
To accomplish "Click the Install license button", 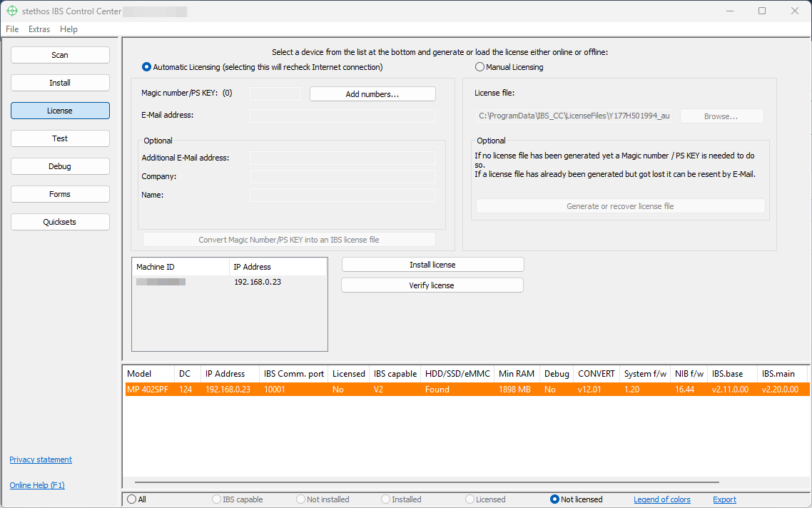I will click(x=432, y=265).
